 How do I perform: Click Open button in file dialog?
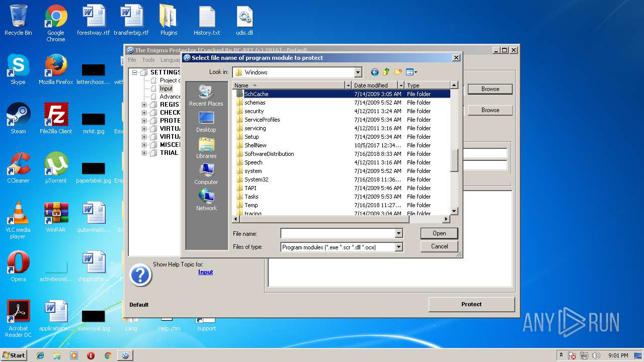pos(439,233)
